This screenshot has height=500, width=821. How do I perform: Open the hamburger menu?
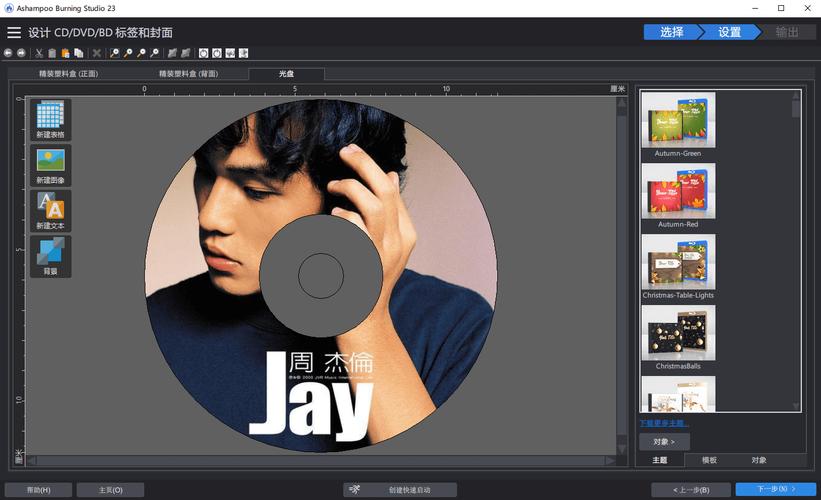pos(14,32)
